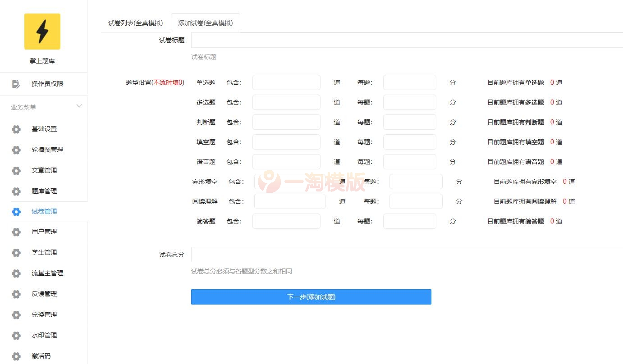The width and height of the screenshot is (623, 364).
Task: Click the 用户管理 icon in the sidebar
Action: click(x=16, y=232)
